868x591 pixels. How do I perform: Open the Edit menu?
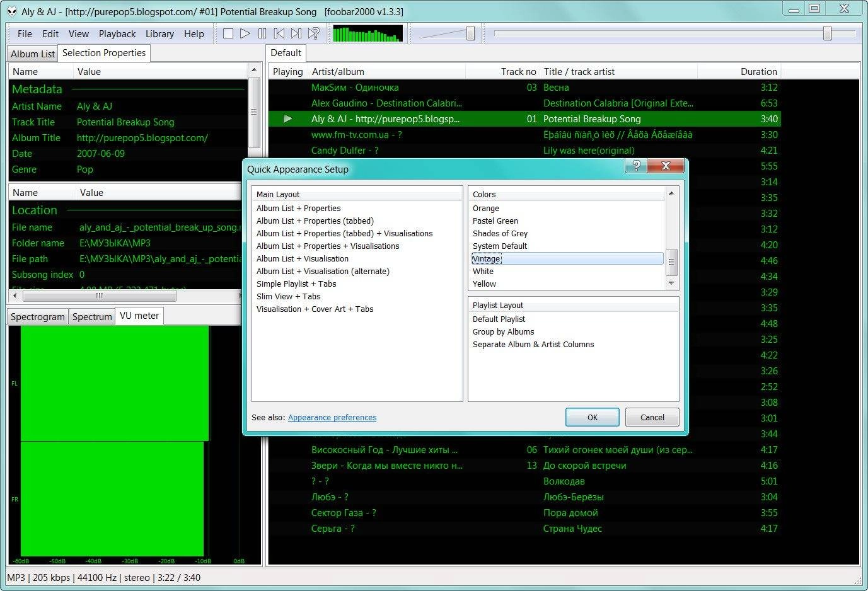pos(50,34)
